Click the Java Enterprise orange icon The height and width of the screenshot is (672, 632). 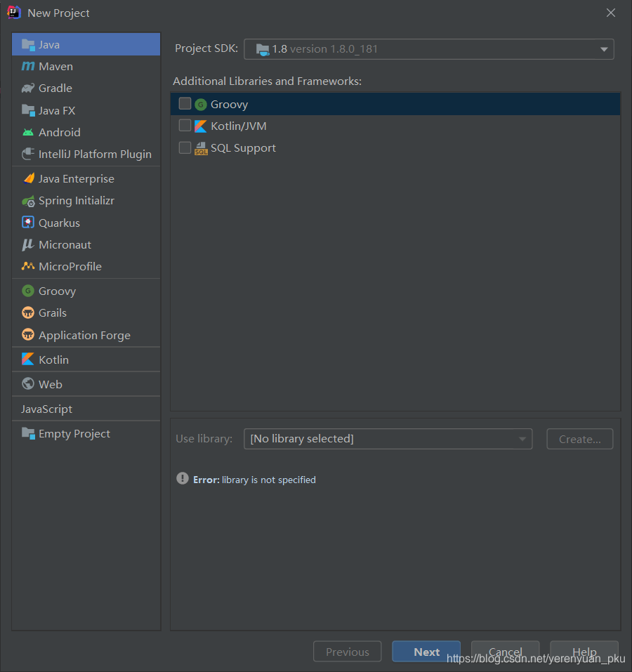point(28,178)
